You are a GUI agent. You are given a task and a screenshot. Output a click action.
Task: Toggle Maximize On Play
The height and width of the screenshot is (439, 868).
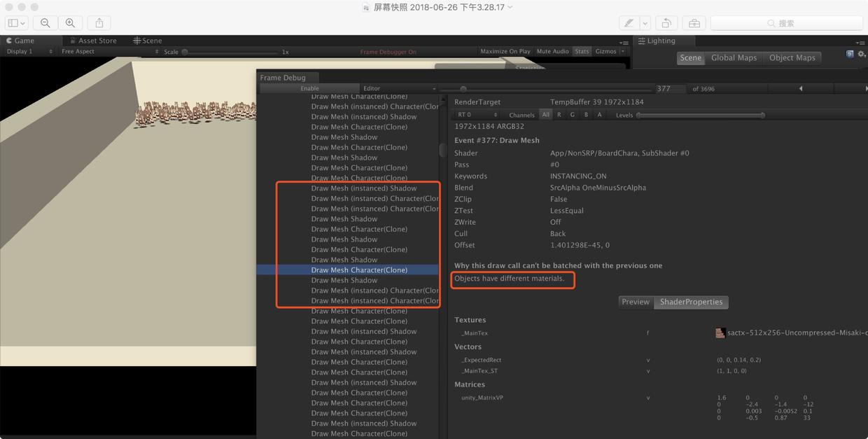(505, 51)
